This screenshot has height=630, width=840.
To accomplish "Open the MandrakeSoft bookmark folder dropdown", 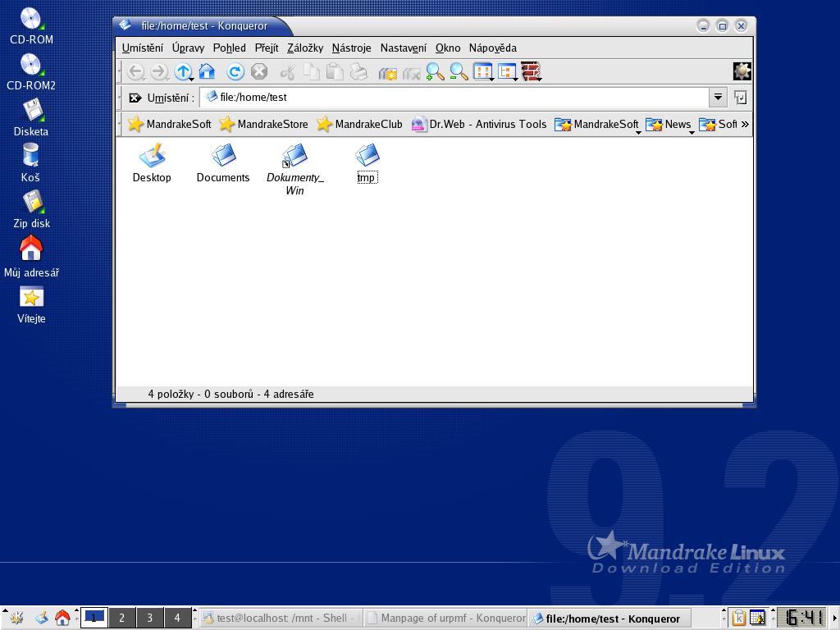I will coord(597,125).
